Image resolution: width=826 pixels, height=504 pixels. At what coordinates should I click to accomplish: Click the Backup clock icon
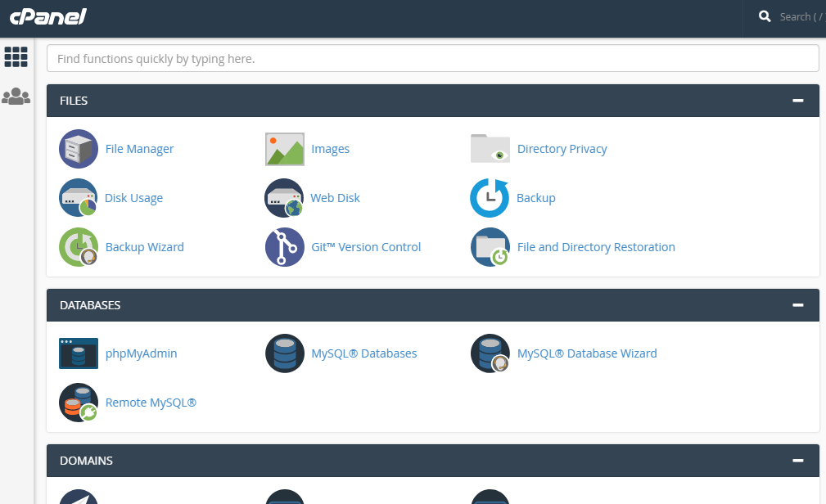click(490, 198)
